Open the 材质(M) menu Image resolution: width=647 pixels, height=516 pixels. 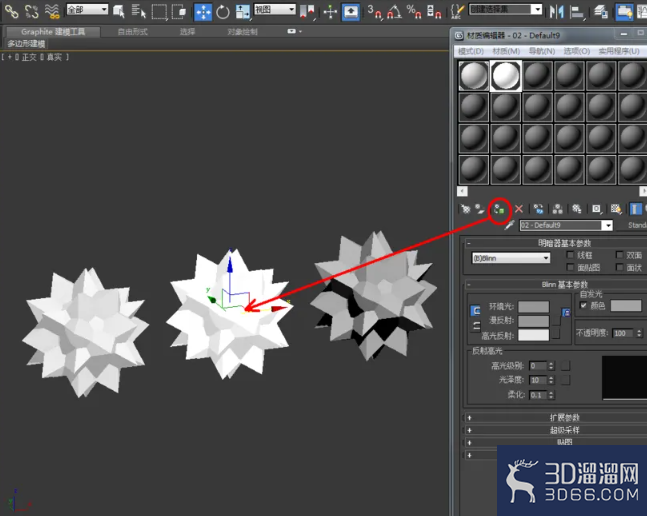(506, 51)
